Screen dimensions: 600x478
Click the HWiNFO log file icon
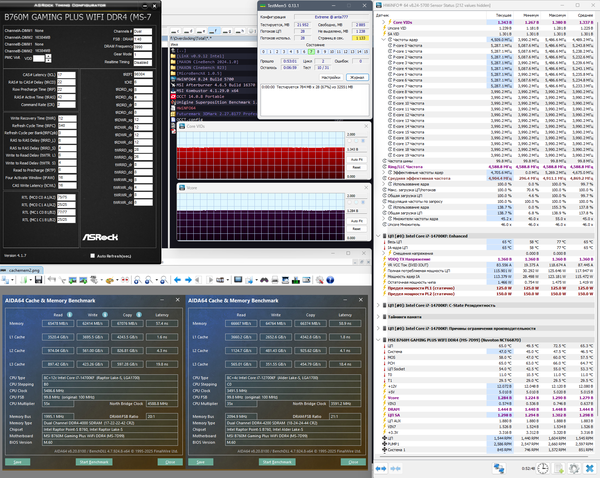click(x=559, y=468)
